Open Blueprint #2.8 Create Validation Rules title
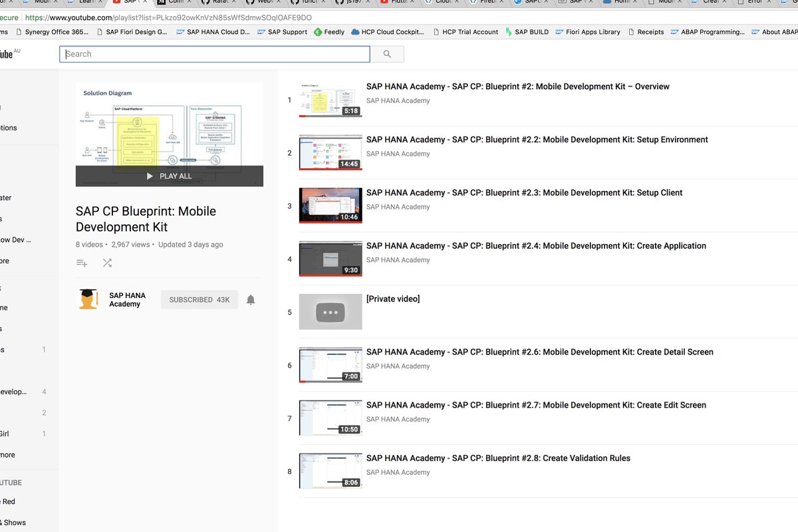The height and width of the screenshot is (532, 798). pos(498,458)
